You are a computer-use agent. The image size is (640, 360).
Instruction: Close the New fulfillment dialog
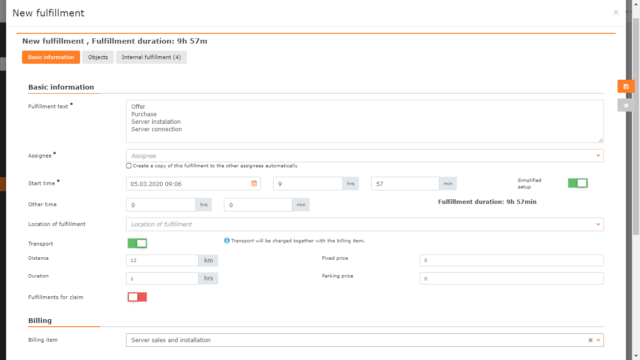[616, 13]
